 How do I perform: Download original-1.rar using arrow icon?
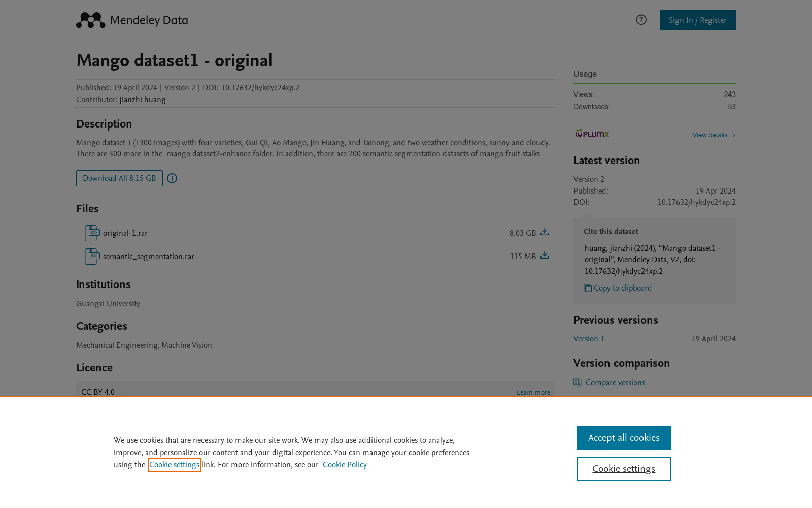545,232
